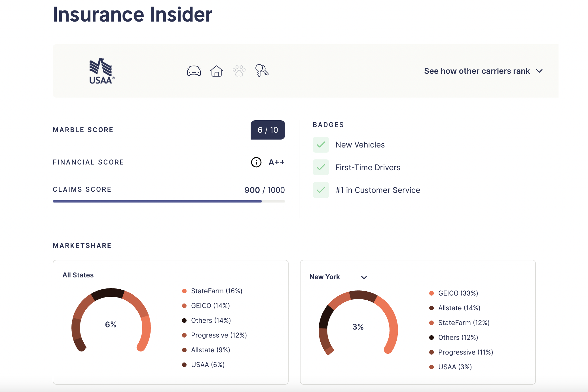Click the MARKETSHARE section heading
The image size is (588, 392).
coord(82,246)
